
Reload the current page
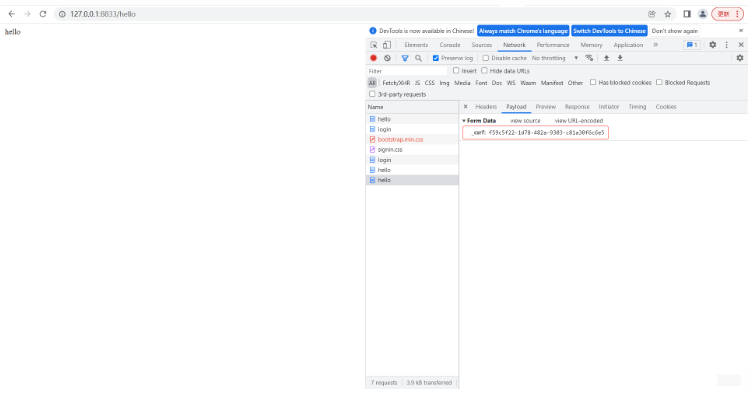tap(43, 14)
